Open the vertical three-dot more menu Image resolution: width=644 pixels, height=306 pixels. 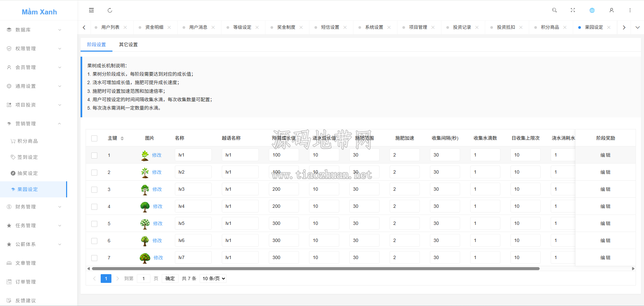tap(630, 10)
